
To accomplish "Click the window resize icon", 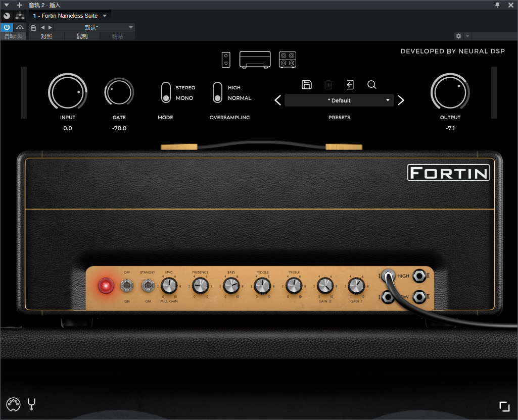I will point(504,406).
